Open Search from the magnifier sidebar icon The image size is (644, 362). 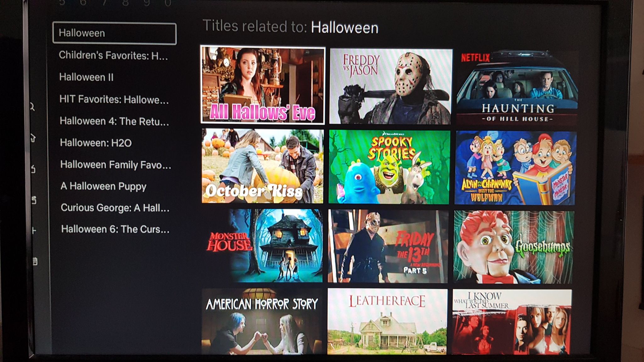(32, 107)
